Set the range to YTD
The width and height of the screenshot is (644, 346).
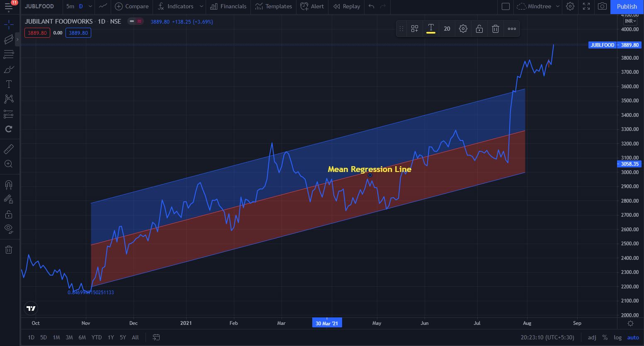pos(97,337)
